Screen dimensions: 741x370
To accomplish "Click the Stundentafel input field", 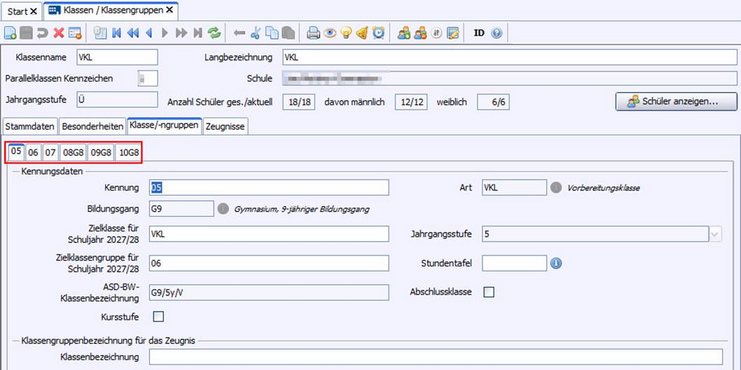I will click(x=514, y=263).
